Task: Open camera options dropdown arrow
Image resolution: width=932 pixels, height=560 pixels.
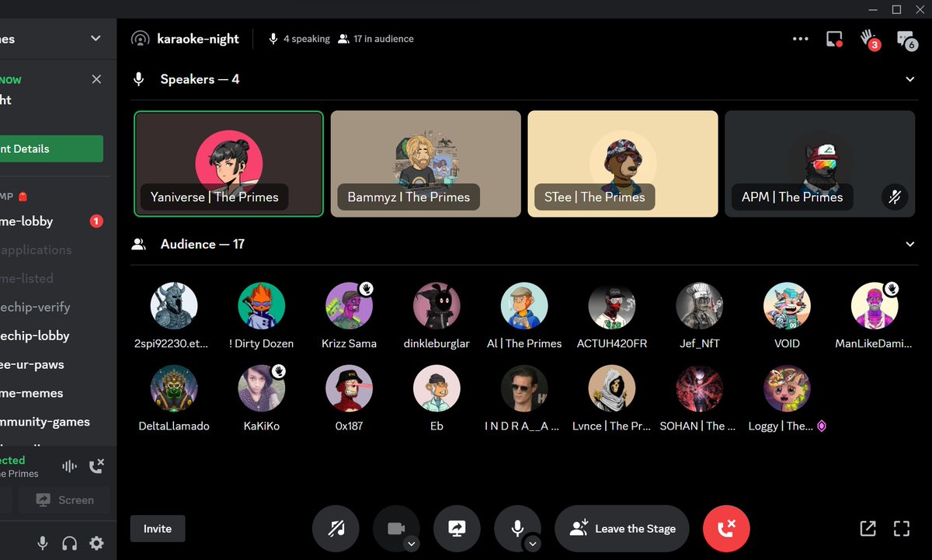Action: pyautogui.click(x=412, y=544)
